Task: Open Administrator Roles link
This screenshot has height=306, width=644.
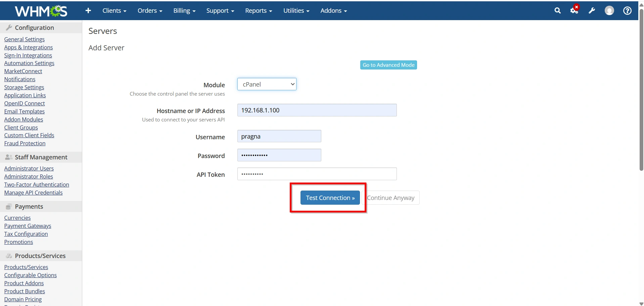Action: point(29,177)
